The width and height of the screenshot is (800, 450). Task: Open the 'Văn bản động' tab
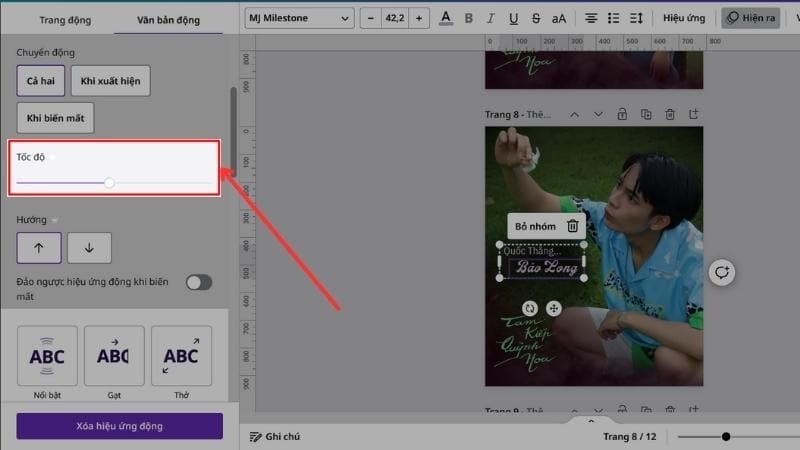[x=168, y=20]
